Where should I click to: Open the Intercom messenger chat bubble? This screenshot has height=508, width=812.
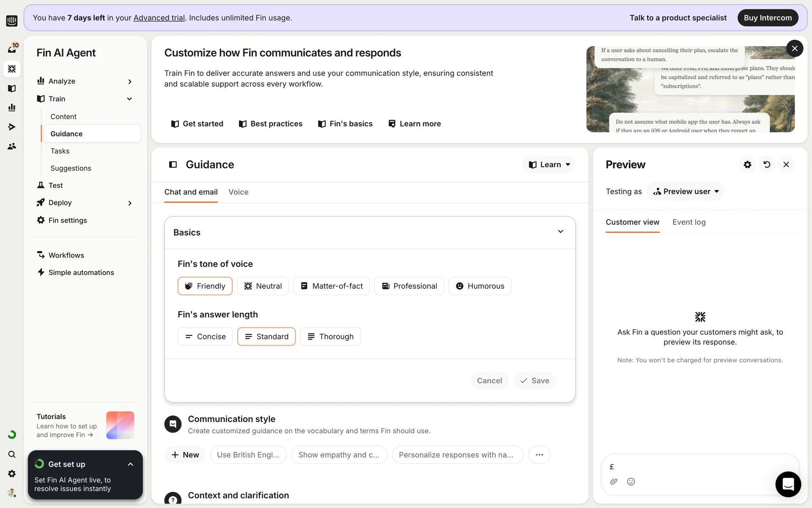788,484
